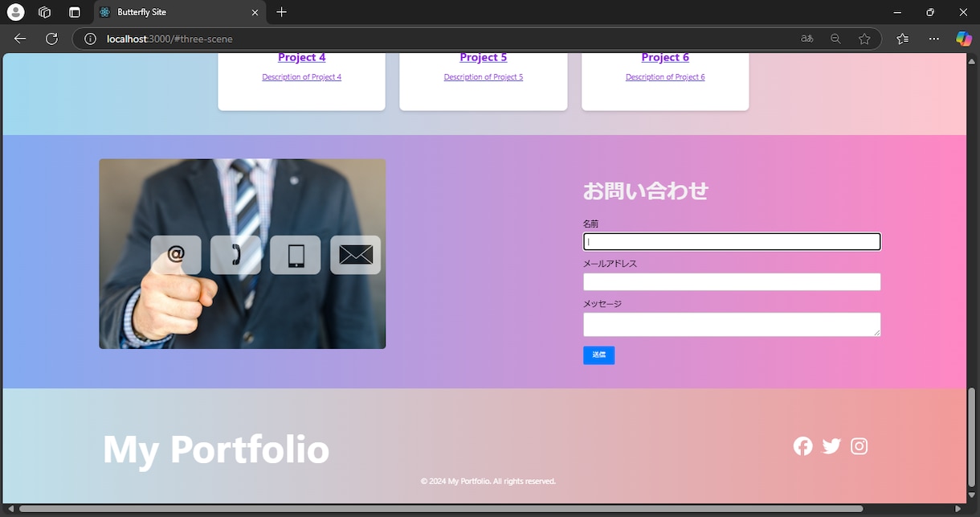Open browser Settings and more menu
980x517 pixels.
click(x=933, y=39)
